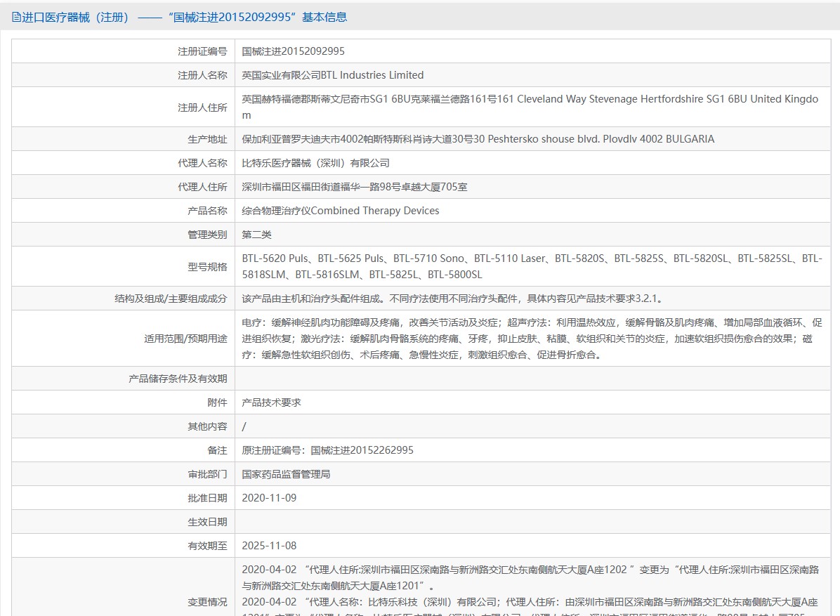Select the registration number 国械注进20152092995 in the table

(293, 51)
